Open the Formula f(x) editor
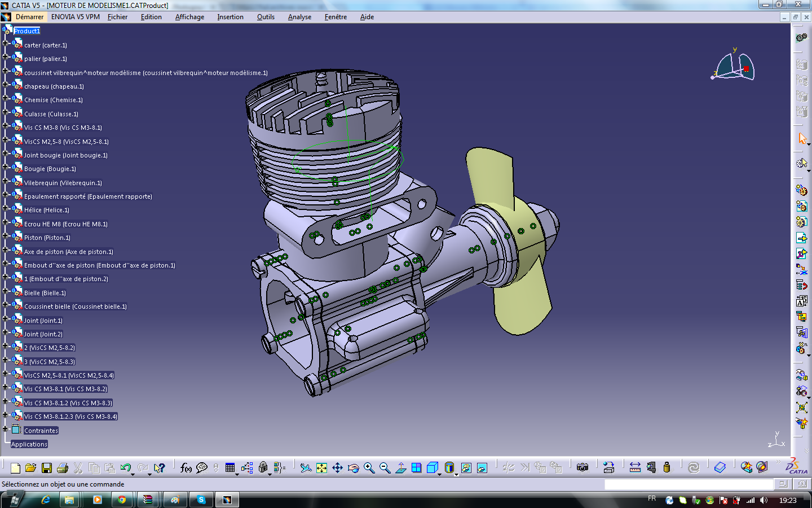 coord(186,468)
